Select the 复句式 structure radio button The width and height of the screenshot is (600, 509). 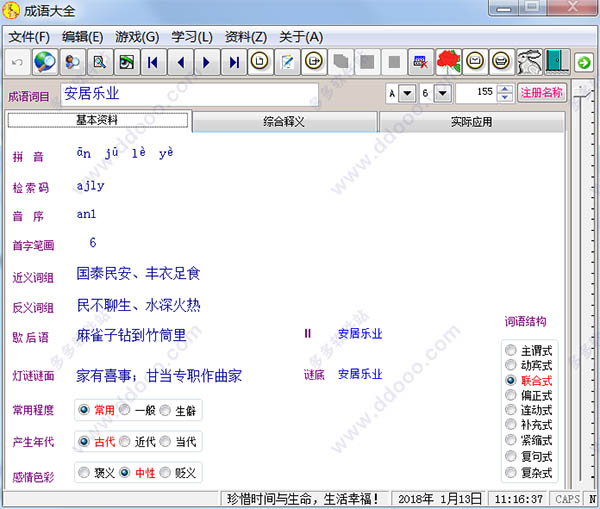point(510,456)
